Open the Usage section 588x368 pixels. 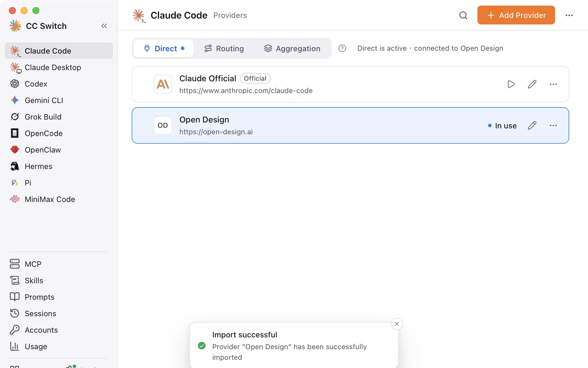point(59,346)
